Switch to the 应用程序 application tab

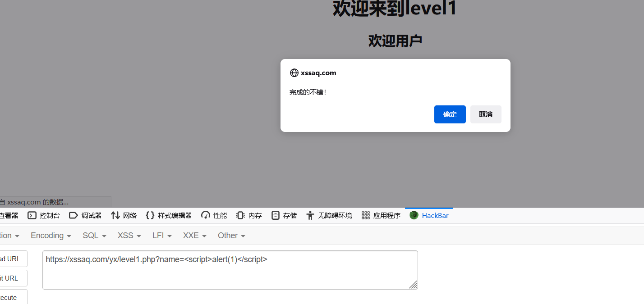pyautogui.click(x=381, y=215)
